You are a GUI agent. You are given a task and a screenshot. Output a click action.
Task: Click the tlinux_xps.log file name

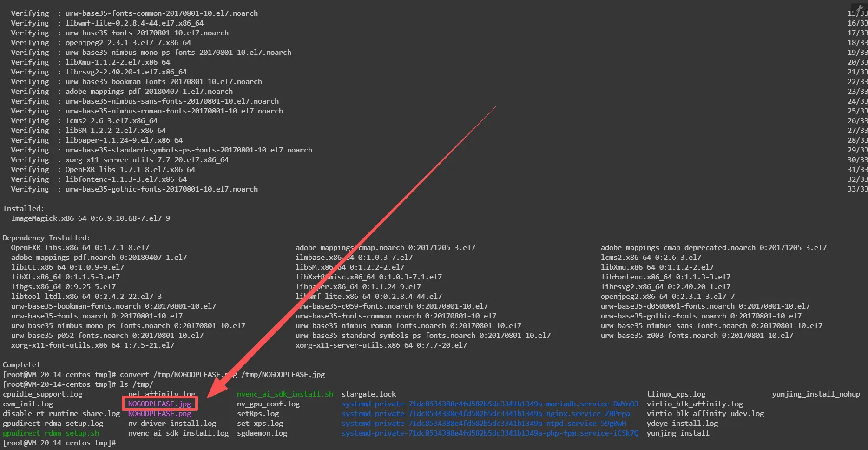(x=676, y=394)
